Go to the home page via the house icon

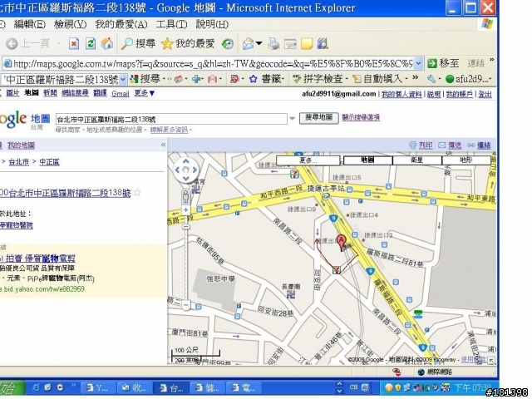[x=107, y=43]
